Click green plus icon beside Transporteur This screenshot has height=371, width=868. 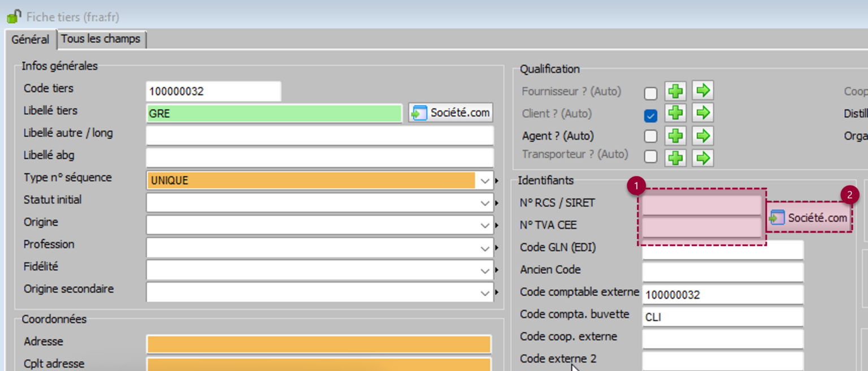tap(675, 158)
